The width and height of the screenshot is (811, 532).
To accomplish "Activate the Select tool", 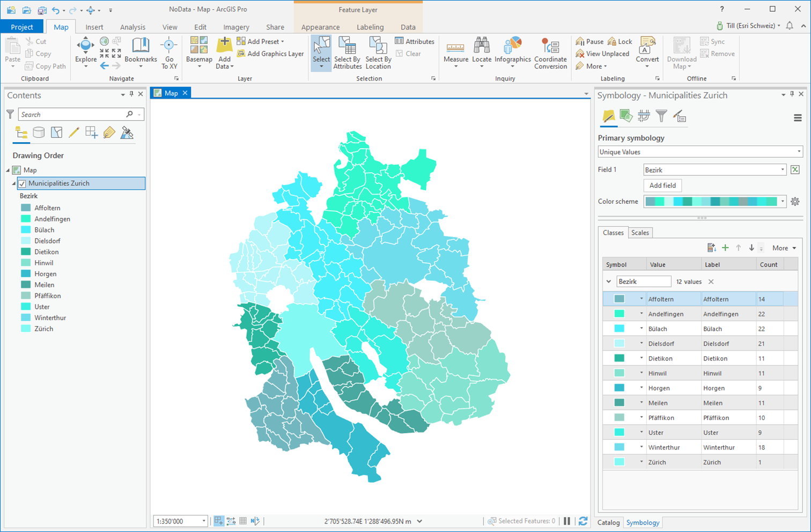I will click(x=321, y=53).
